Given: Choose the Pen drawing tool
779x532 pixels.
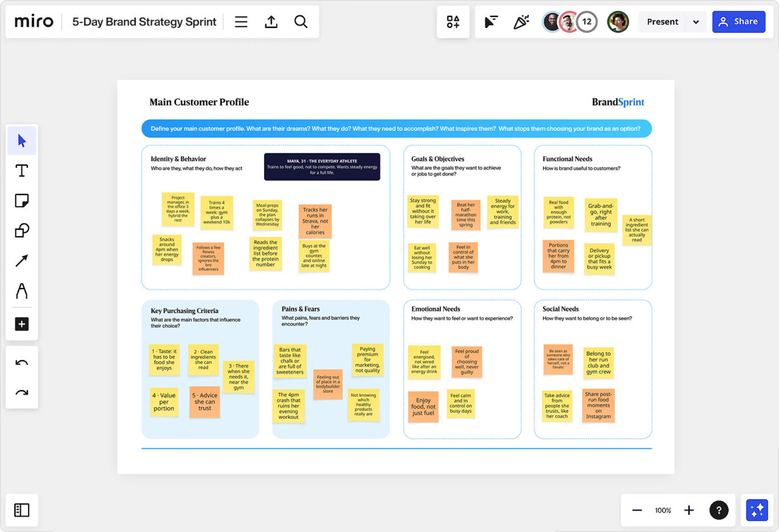Looking at the screenshot, I should [22, 291].
